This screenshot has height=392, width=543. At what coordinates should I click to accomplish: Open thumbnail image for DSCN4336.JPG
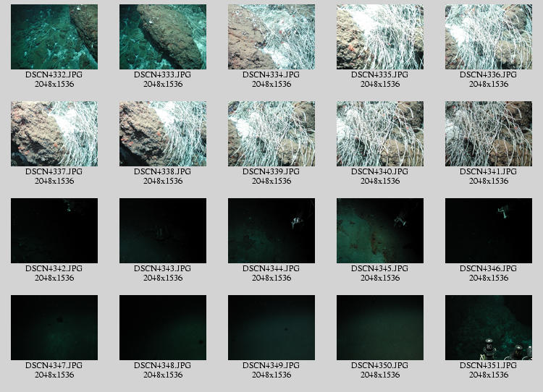coord(489,37)
